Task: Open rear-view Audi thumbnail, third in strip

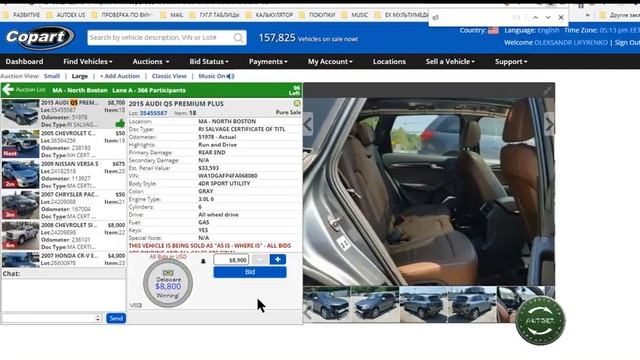Action: [423, 304]
